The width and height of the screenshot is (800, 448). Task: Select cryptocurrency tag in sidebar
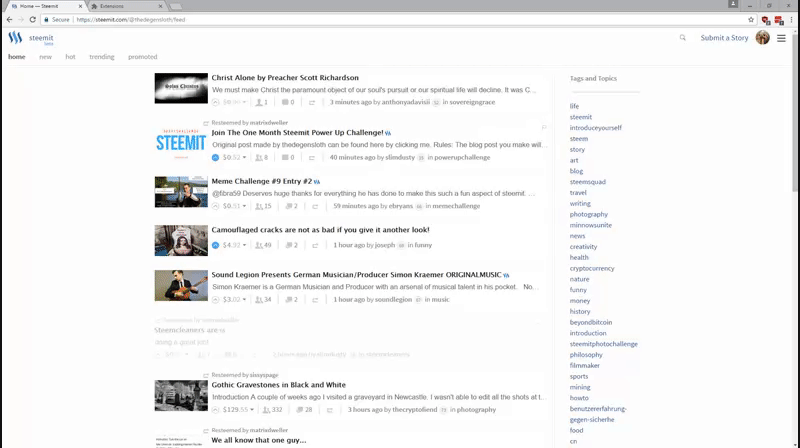point(592,268)
